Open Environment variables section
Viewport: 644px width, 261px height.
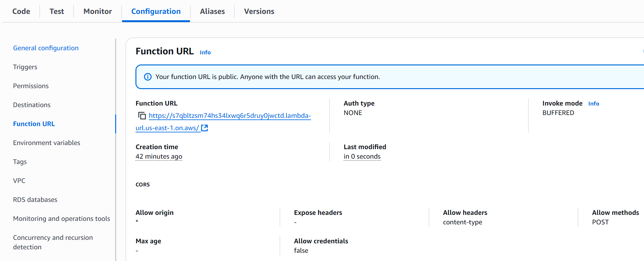click(47, 143)
